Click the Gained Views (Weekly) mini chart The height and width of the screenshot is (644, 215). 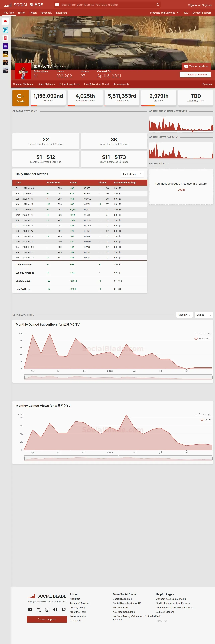point(181,150)
